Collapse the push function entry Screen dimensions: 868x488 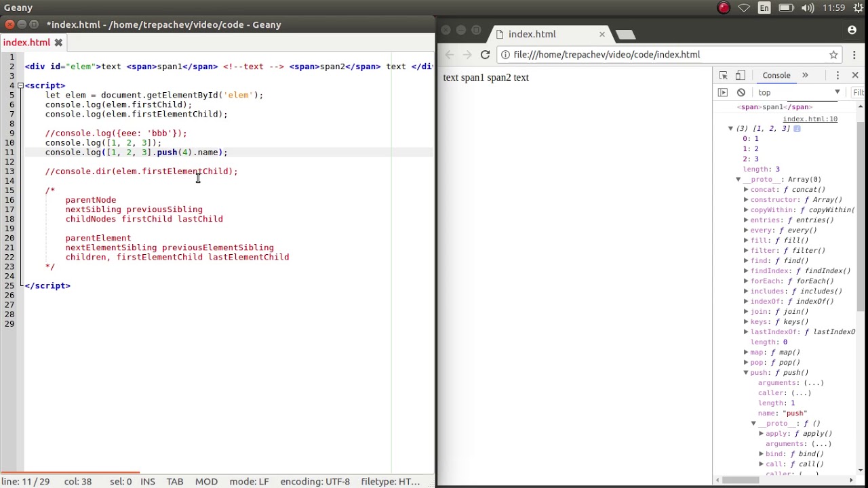[746, 373]
